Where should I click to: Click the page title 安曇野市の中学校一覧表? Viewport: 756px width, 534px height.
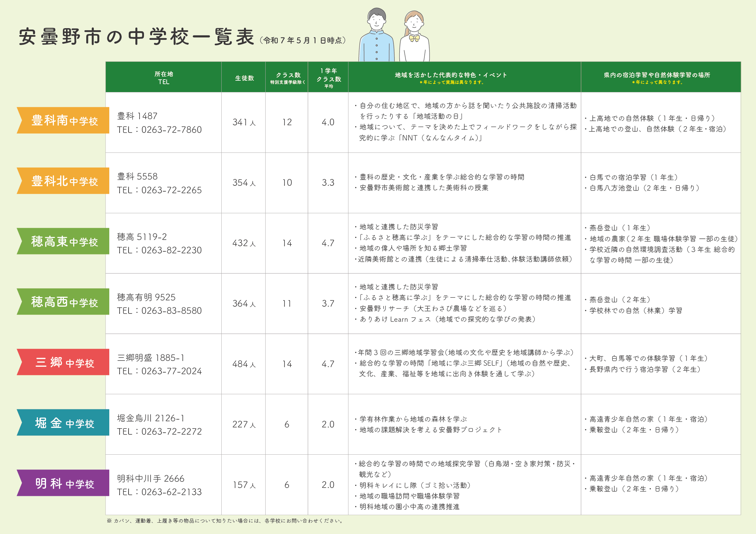137,37
